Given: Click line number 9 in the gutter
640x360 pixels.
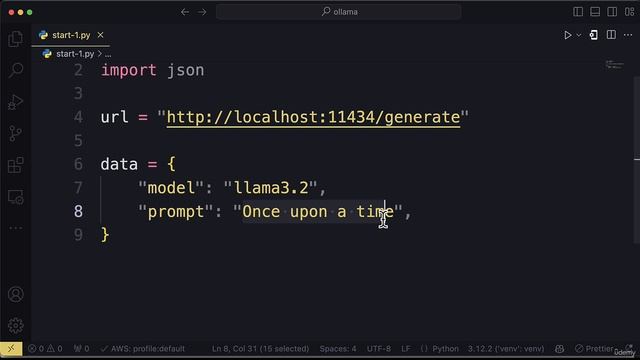Looking at the screenshot, I should point(78,235).
